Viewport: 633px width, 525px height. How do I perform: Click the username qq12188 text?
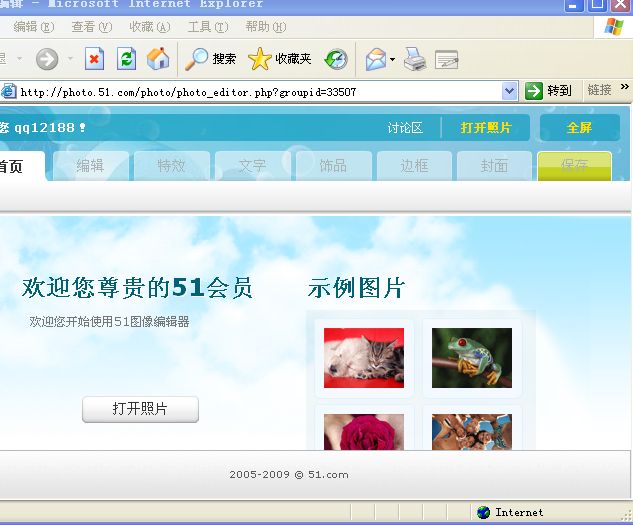[45, 128]
